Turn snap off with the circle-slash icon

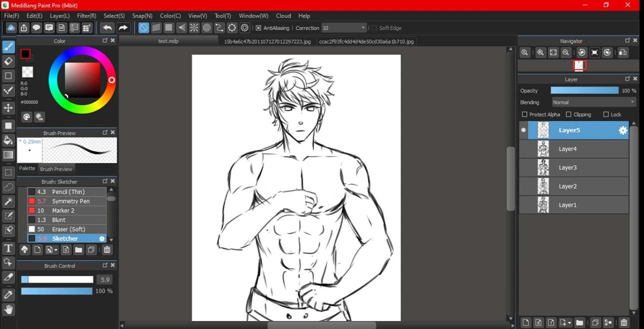[x=143, y=28]
